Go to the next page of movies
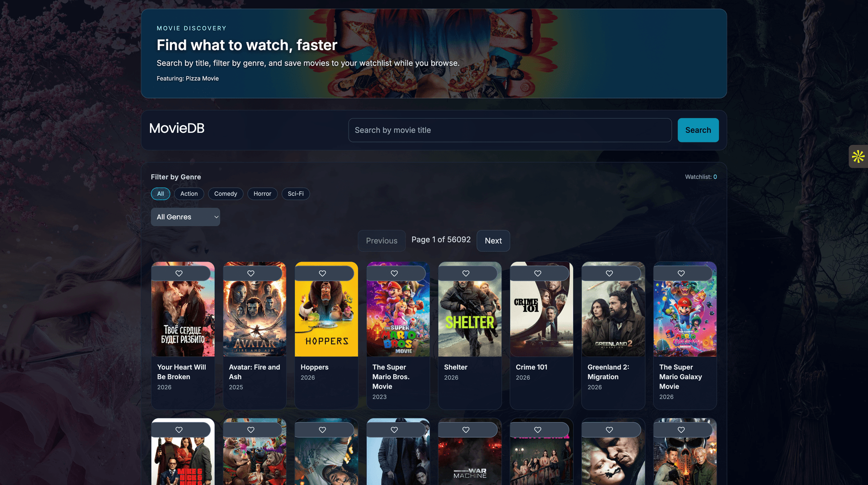The width and height of the screenshot is (868, 485). (x=493, y=240)
